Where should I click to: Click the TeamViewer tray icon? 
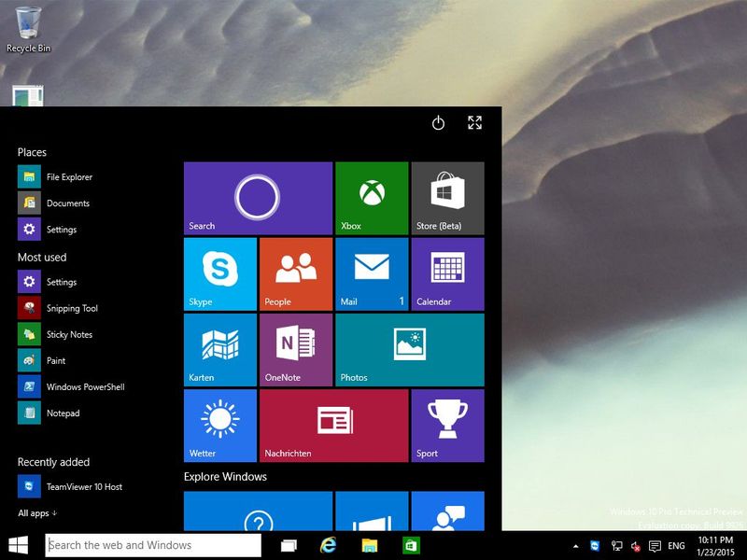[596, 546]
